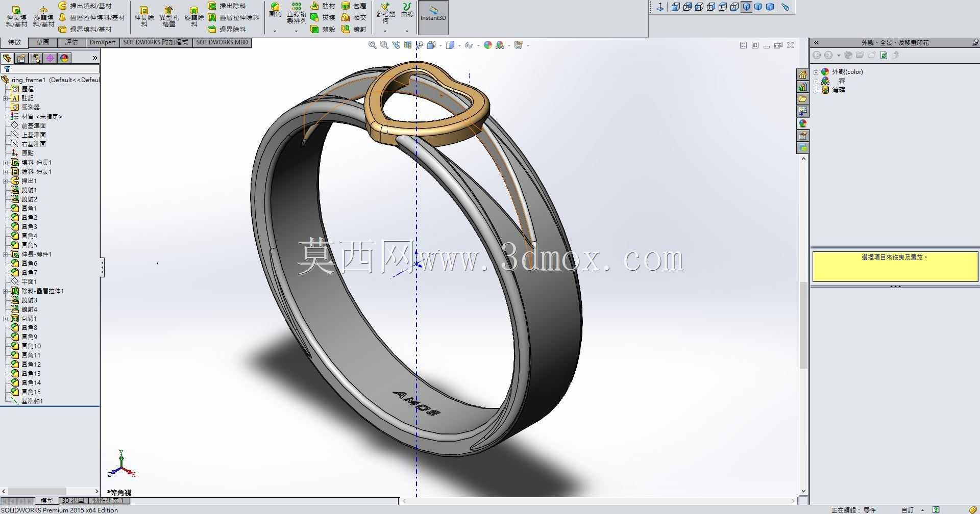Choose the 掃出填料/基材 sweep boss tool
Screen dimensions: 980x514
click(85, 6)
